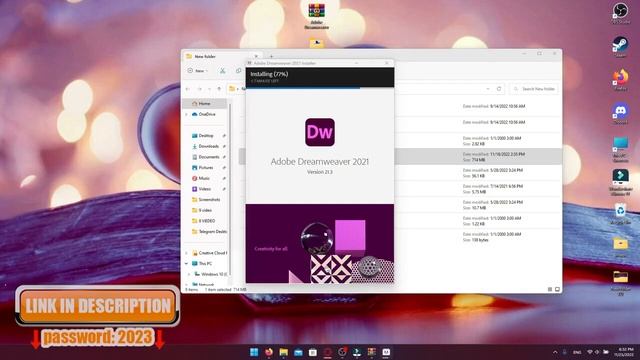Open Firefox from the taskbar

point(269,352)
